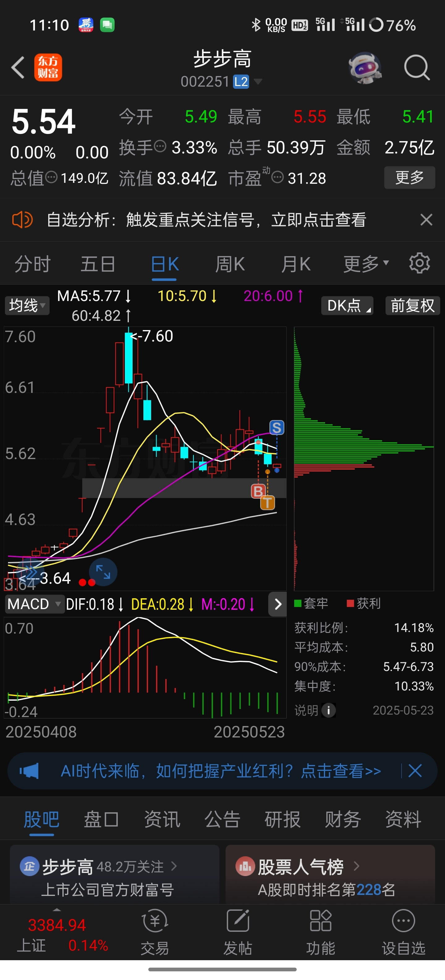Tap 套牢 green legend swatch
The image size is (445, 980).
298,603
